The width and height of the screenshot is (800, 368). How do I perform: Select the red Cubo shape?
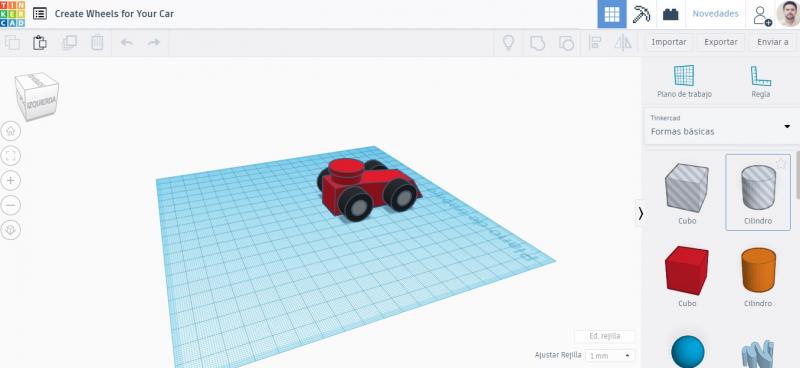pyautogui.click(x=687, y=276)
